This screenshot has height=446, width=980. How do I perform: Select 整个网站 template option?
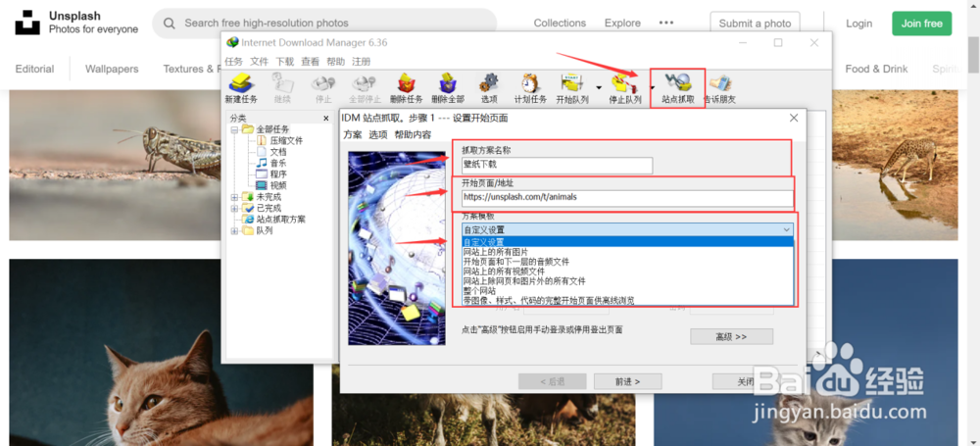627,291
